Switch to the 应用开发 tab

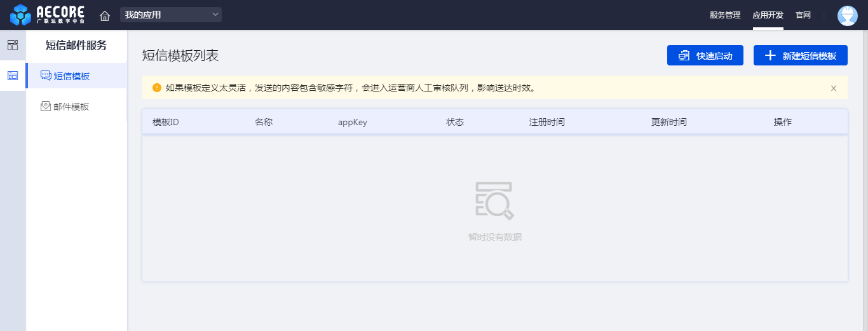[x=768, y=15]
